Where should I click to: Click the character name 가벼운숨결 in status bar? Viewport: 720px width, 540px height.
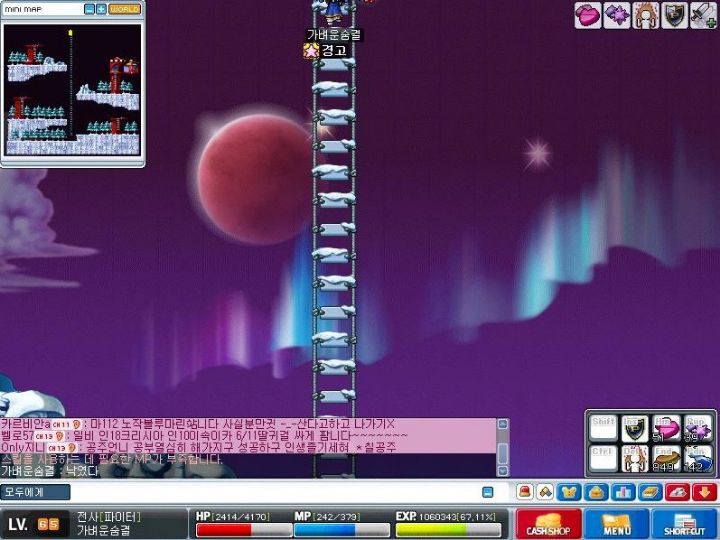pos(104,531)
